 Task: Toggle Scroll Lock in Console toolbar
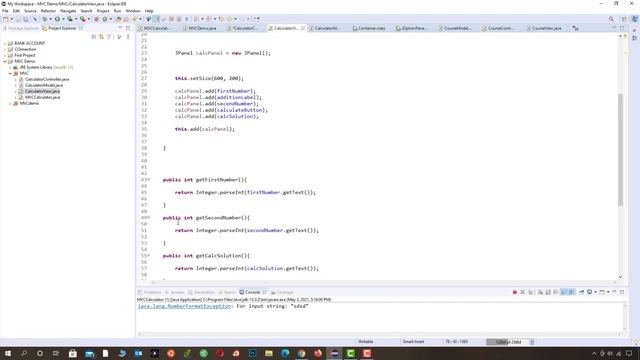(548, 292)
